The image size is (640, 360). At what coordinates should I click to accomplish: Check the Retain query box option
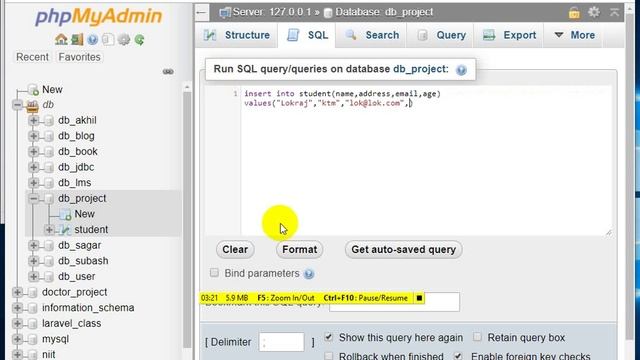pos(477,337)
